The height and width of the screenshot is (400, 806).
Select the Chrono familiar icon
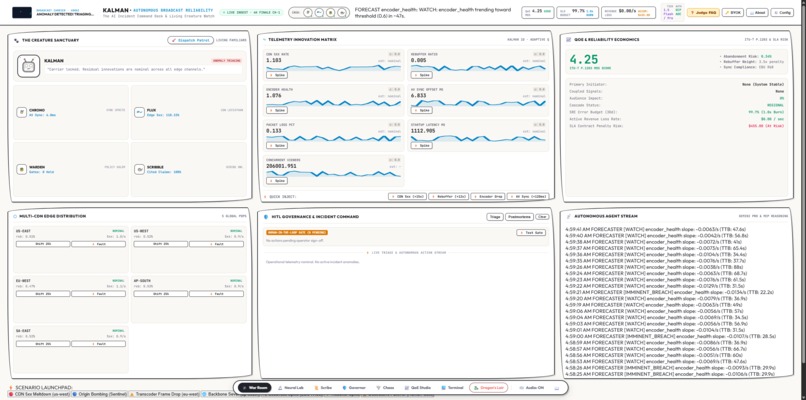(x=22, y=112)
